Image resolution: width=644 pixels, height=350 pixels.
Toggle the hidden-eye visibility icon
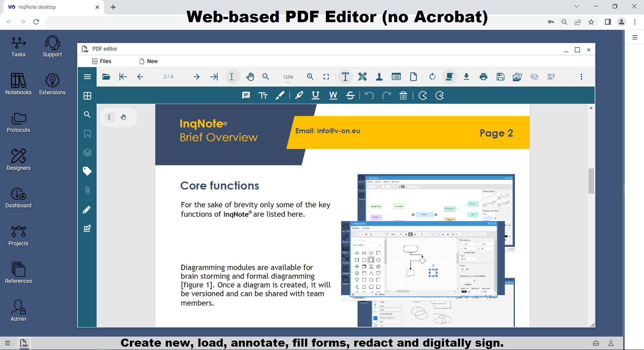534,77
